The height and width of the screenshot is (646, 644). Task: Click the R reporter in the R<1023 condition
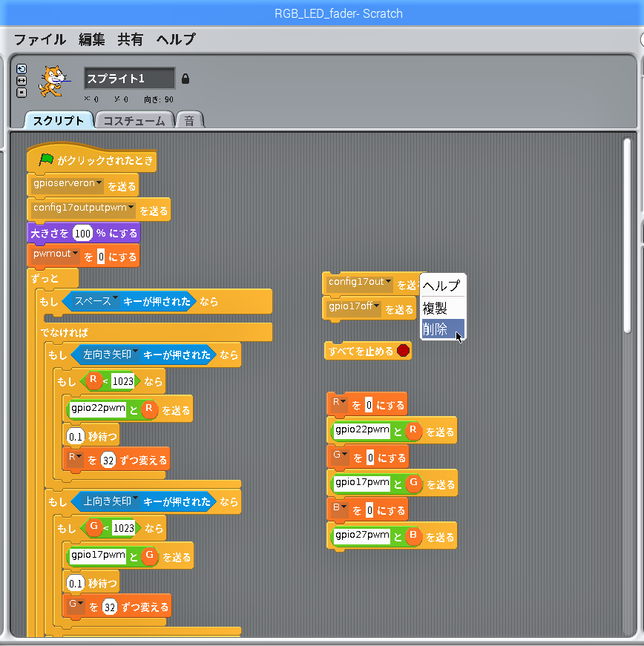point(93,380)
